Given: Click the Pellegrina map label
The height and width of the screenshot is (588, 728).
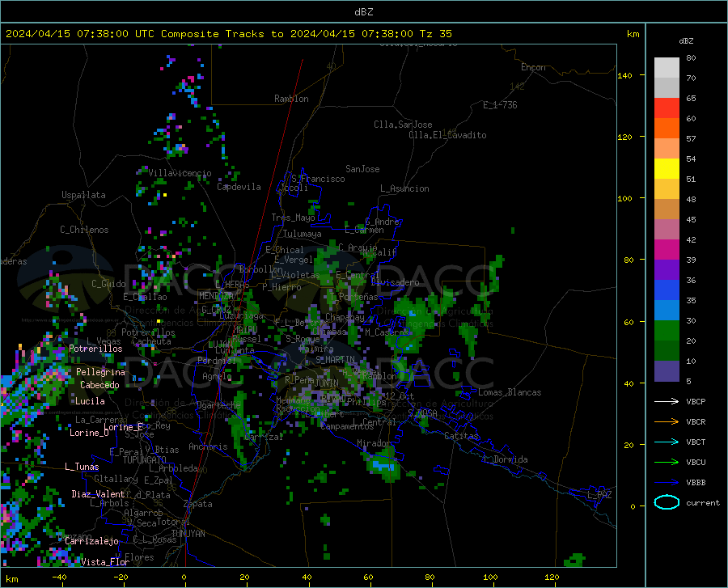Looking at the screenshot, I should pyautogui.click(x=100, y=372).
